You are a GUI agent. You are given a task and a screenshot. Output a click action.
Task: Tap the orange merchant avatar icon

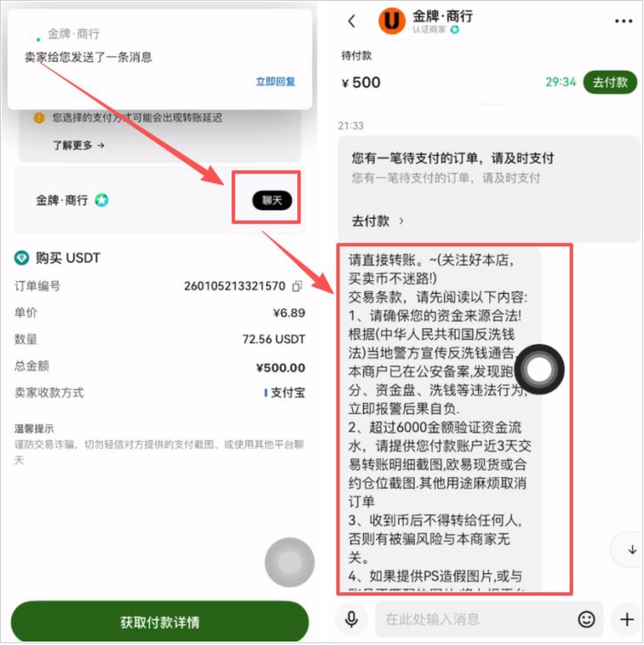pos(392,21)
